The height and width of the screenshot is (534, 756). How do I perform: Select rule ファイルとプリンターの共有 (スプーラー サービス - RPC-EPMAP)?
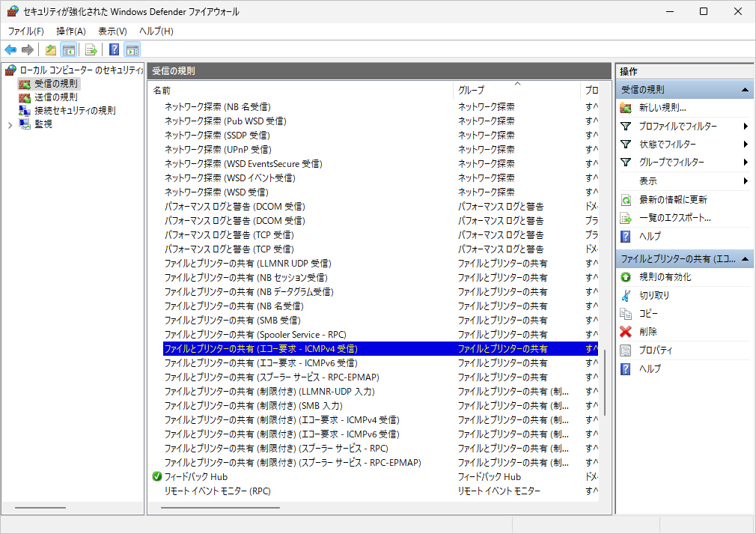tap(272, 377)
